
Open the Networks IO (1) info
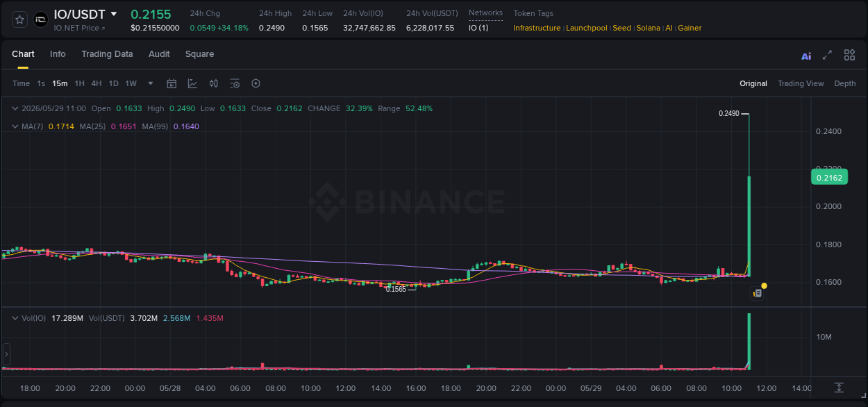point(478,28)
